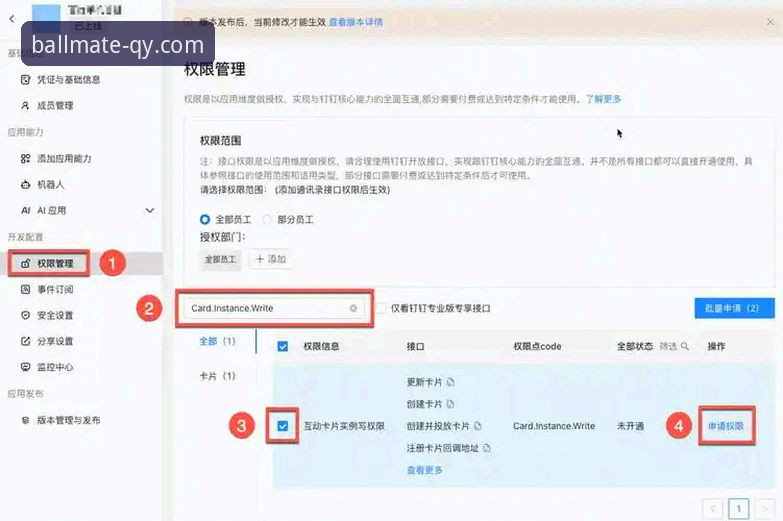Click the 查看更多 link
Image resolution: width=783 pixels, height=521 pixels.
pos(424,470)
